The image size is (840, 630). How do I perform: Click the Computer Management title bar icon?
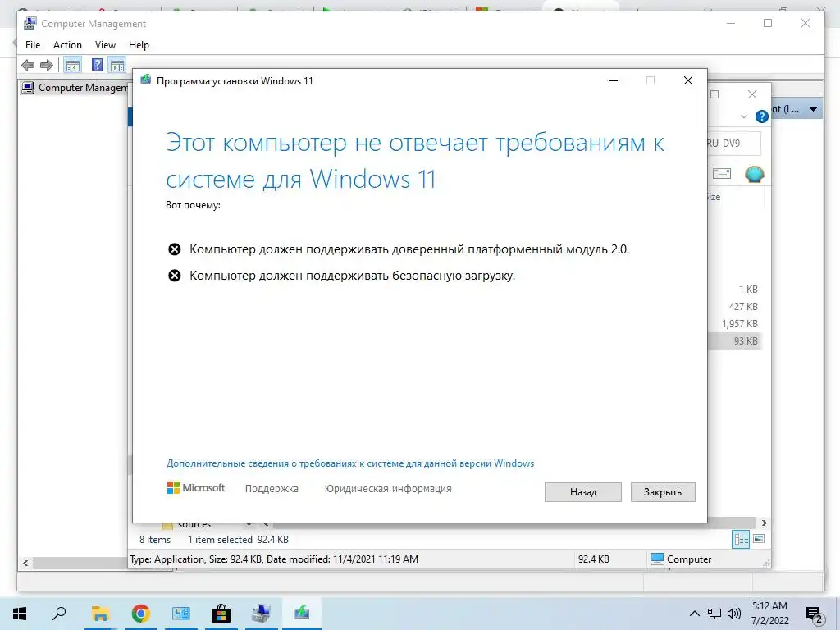tap(30, 24)
